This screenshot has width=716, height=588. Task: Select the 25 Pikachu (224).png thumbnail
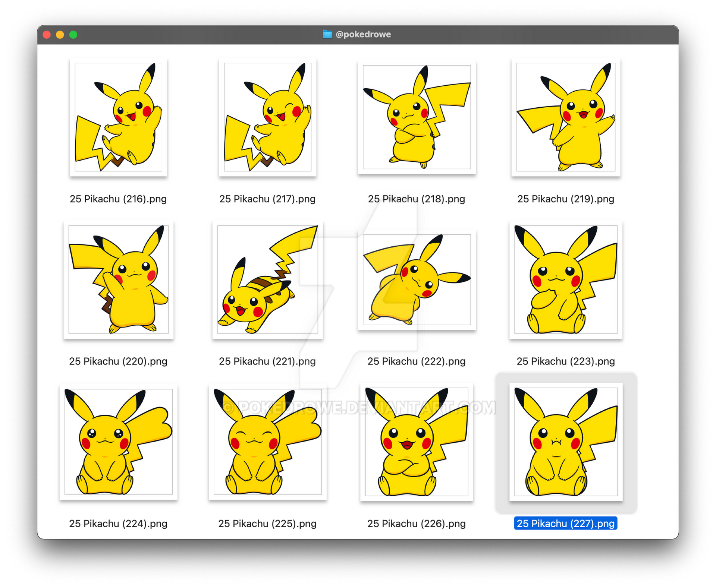[x=118, y=442]
